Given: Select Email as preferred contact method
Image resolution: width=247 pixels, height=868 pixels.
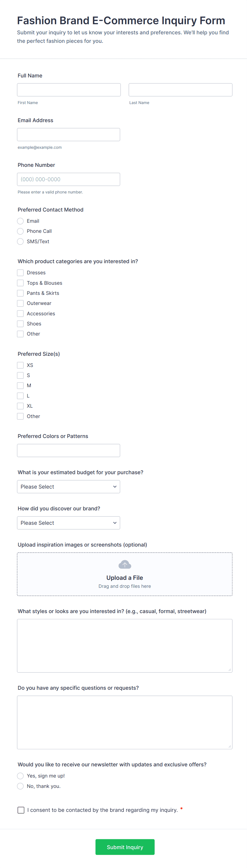Looking at the screenshot, I should tap(20, 221).
